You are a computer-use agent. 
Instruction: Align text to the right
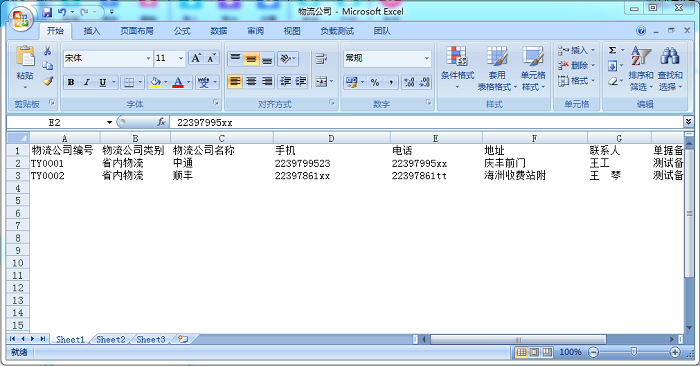click(267, 81)
